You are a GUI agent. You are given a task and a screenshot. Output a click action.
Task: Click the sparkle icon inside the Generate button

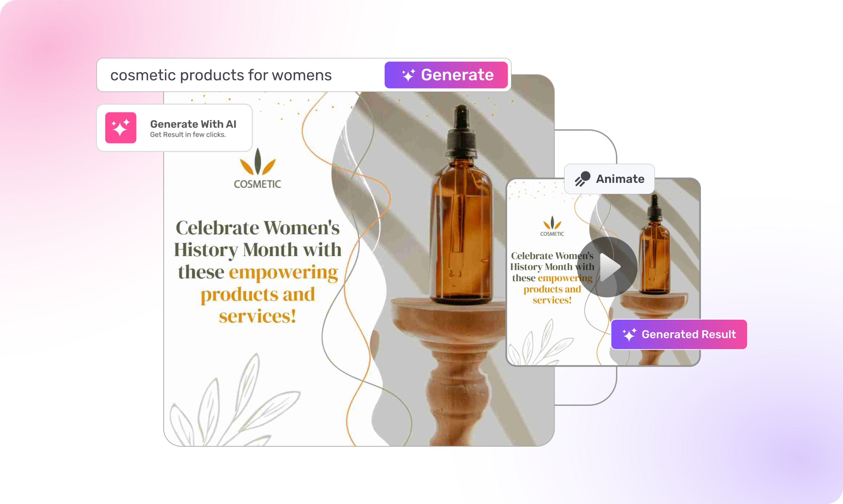pos(408,75)
